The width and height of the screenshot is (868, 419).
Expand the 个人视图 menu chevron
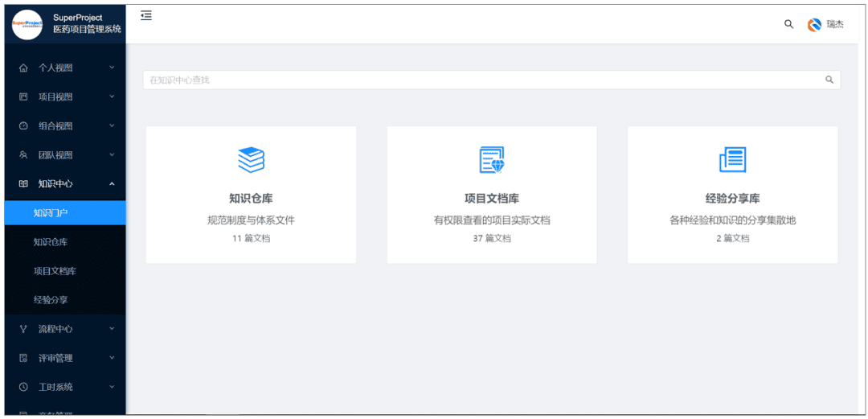[x=112, y=68]
